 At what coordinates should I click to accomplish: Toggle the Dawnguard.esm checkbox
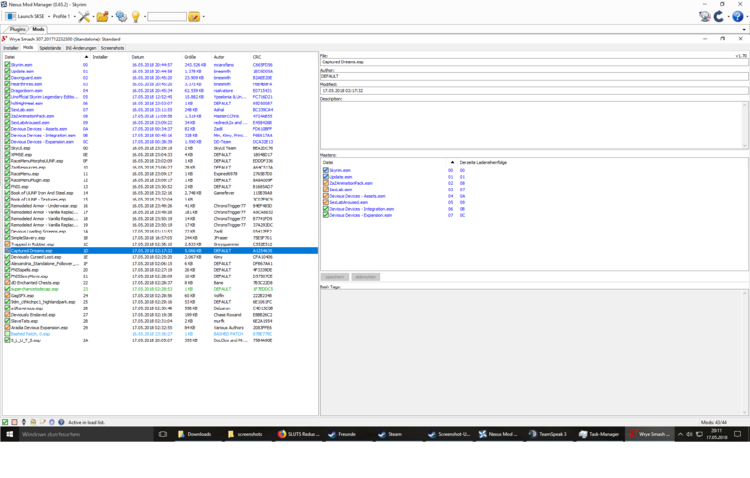pos(7,78)
